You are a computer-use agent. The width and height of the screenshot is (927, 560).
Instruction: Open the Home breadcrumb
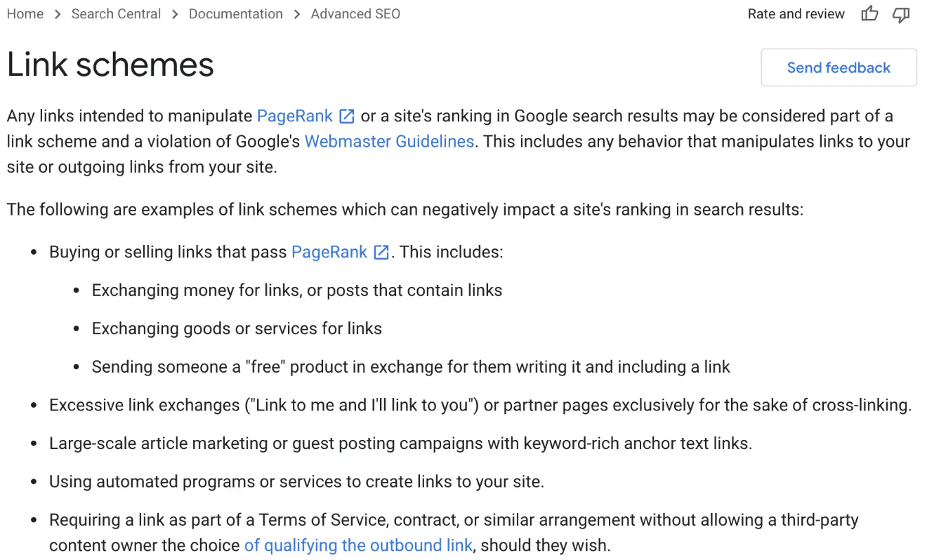pos(25,14)
